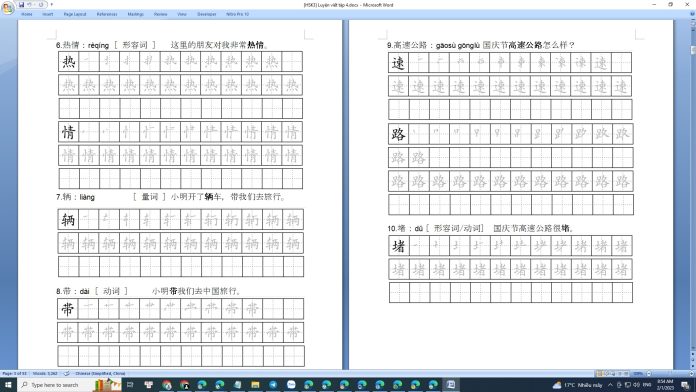Show hidden system tray icons
This screenshot has height=392, width=696.
(610, 385)
